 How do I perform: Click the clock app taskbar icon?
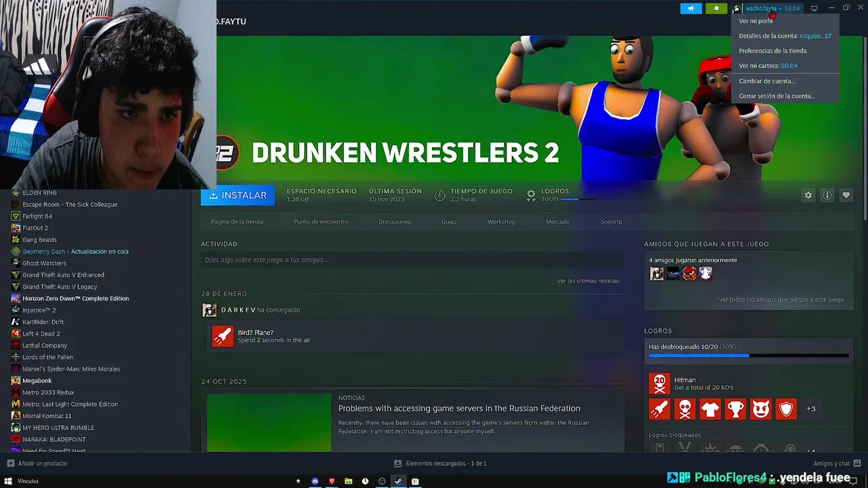pyautogui.click(x=365, y=481)
